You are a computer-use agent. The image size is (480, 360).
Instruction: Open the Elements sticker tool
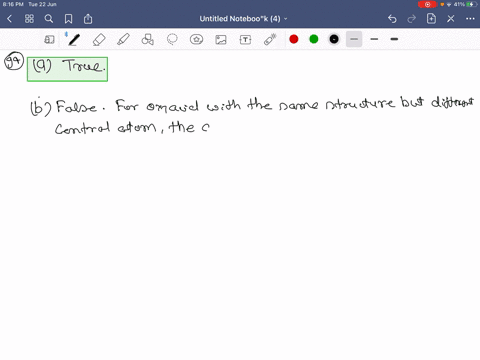(197, 40)
